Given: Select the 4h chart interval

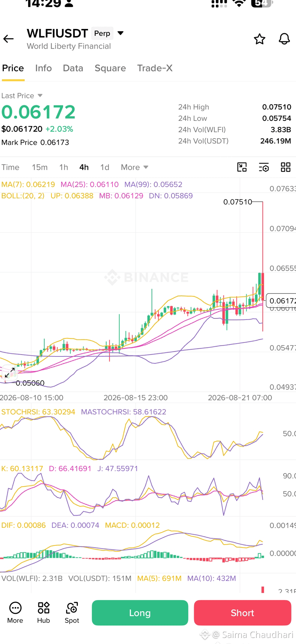Looking at the screenshot, I should pos(84,167).
